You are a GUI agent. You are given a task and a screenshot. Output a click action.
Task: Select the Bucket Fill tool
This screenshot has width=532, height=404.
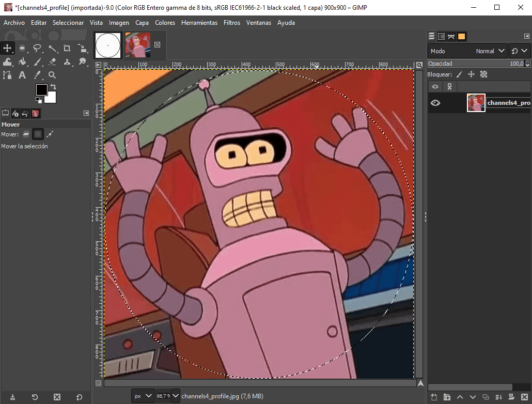click(22, 62)
